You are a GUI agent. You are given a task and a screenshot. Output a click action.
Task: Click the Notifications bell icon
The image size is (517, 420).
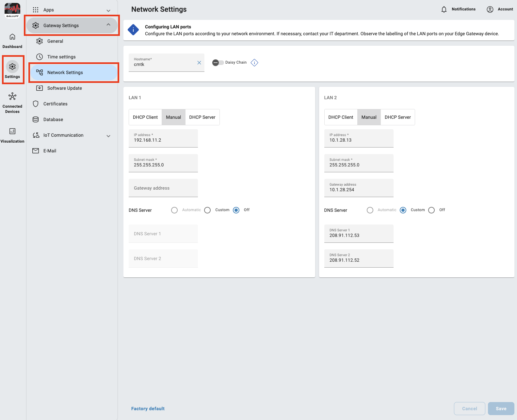point(444,9)
